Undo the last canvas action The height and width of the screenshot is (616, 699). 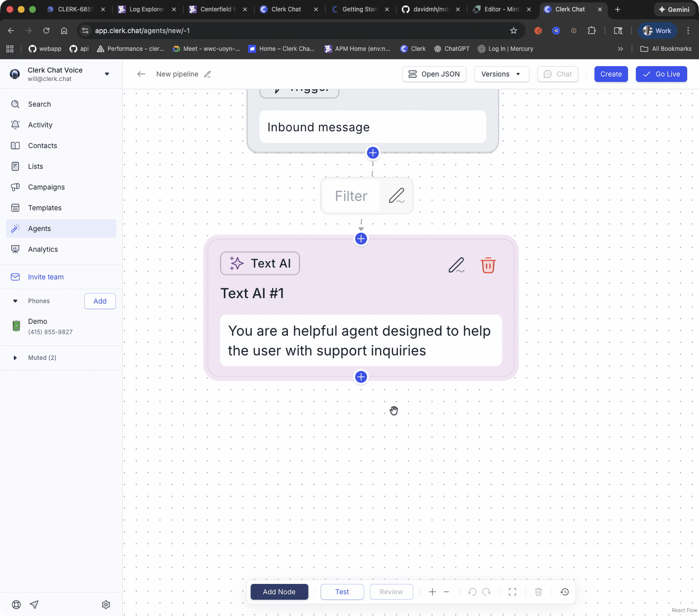coord(472,592)
